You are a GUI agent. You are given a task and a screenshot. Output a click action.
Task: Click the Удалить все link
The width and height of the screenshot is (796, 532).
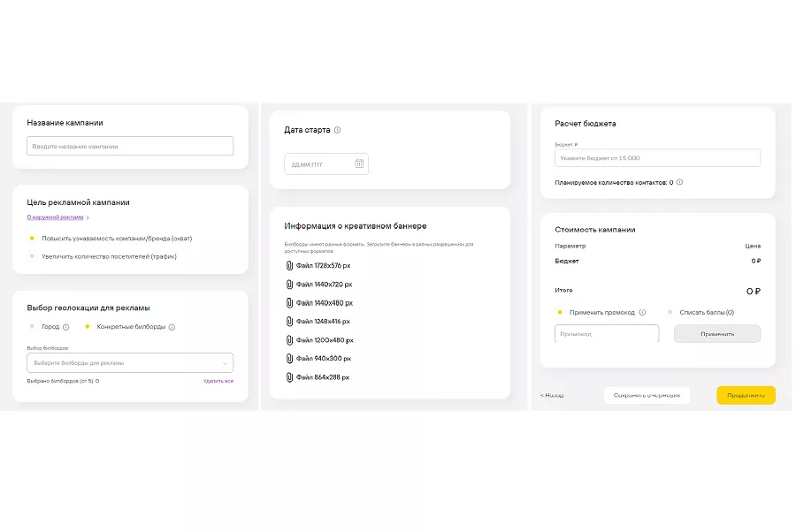(218, 381)
